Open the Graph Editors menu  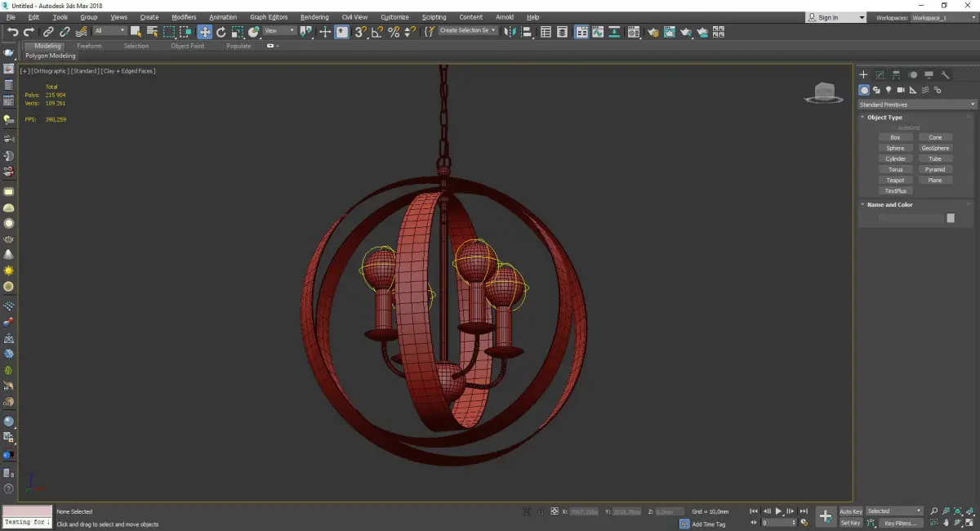269,17
